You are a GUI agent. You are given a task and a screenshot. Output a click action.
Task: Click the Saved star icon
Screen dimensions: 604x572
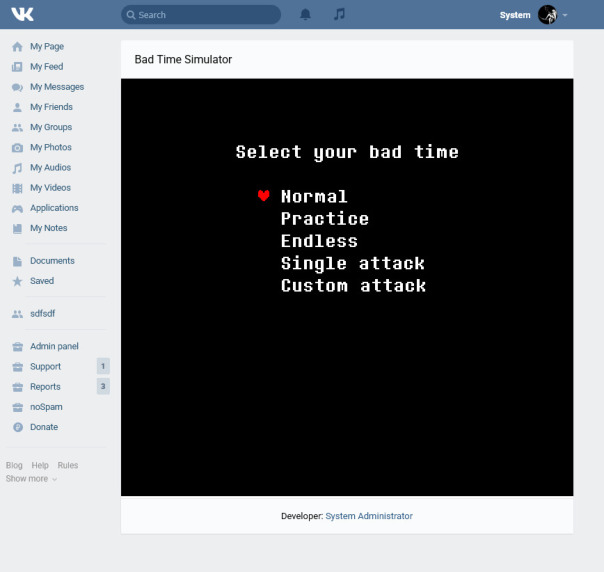[x=17, y=281]
